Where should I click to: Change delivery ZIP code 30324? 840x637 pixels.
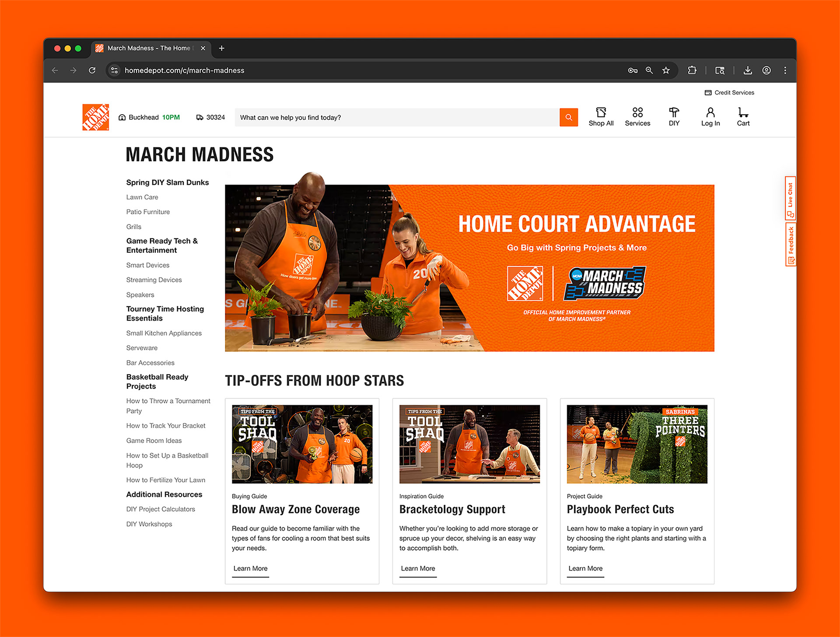tap(210, 117)
